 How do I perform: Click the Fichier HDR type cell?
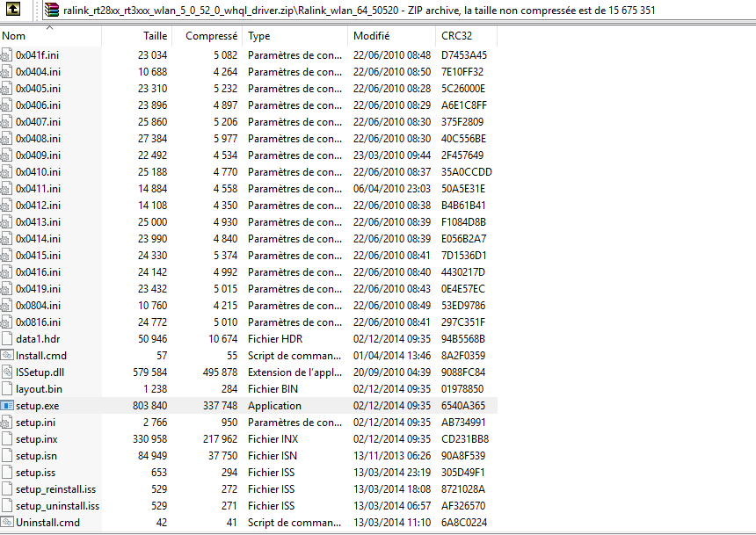(x=275, y=339)
